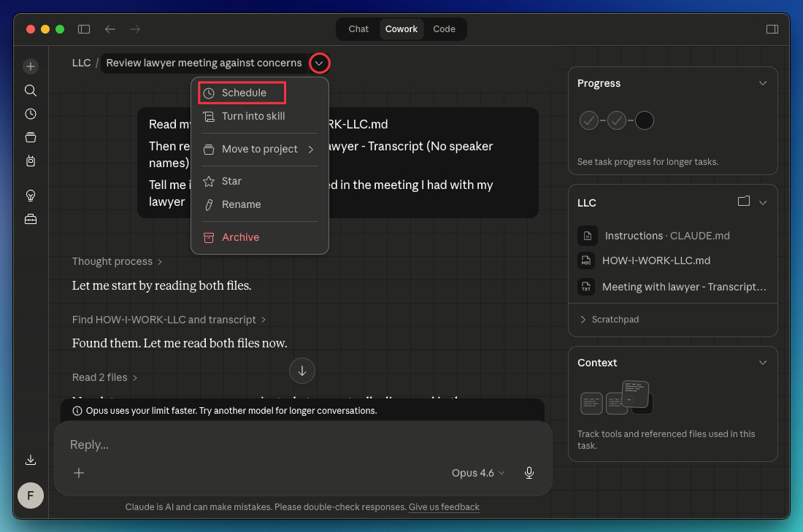Collapse the LLC panel chevron

point(763,202)
